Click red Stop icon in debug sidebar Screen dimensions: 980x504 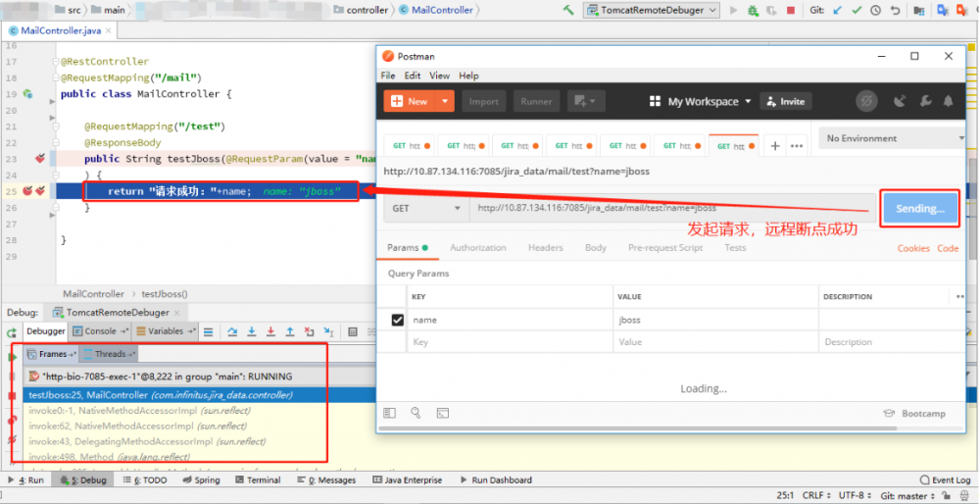point(12,396)
